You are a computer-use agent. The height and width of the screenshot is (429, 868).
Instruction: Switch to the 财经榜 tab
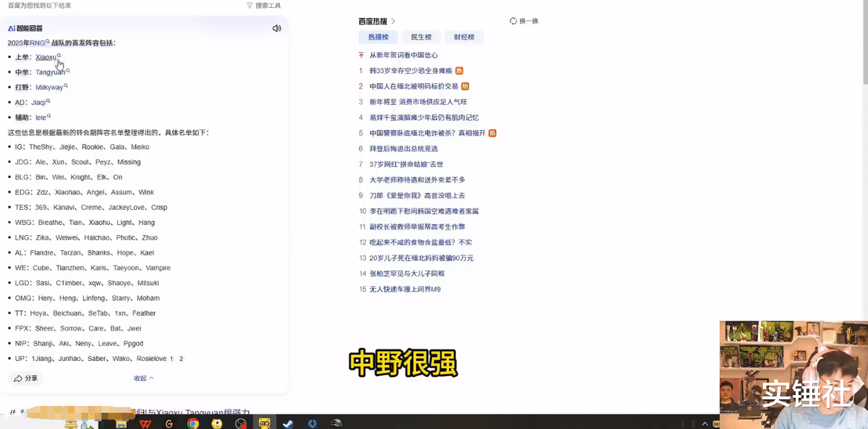coord(464,37)
